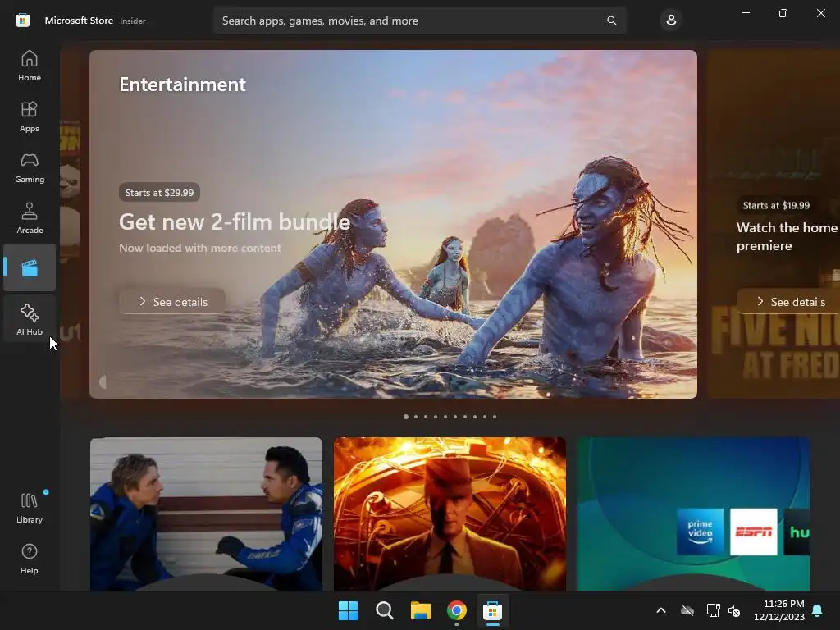This screenshot has height=630, width=840.
Task: Open Google Chrome from the taskbar
Action: (x=457, y=610)
